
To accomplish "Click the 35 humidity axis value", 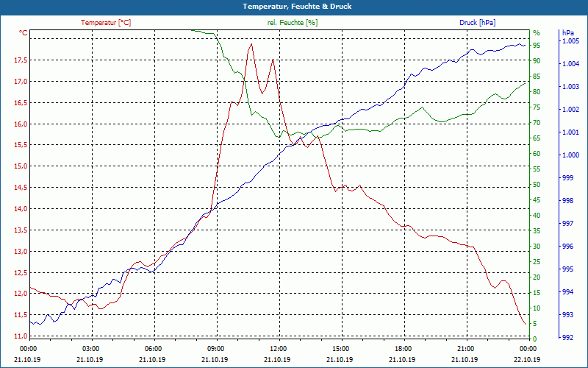I will (x=537, y=231).
